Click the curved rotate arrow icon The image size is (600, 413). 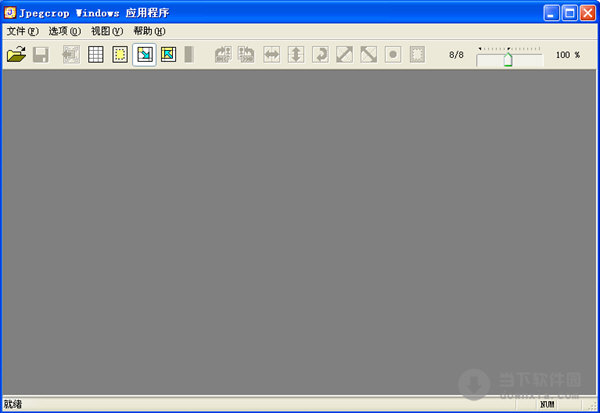(x=320, y=55)
